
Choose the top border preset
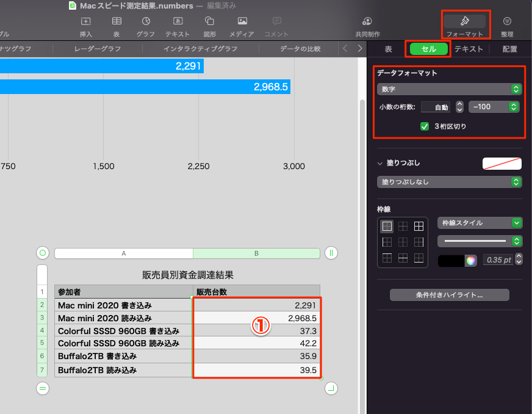pyautogui.click(x=387, y=258)
